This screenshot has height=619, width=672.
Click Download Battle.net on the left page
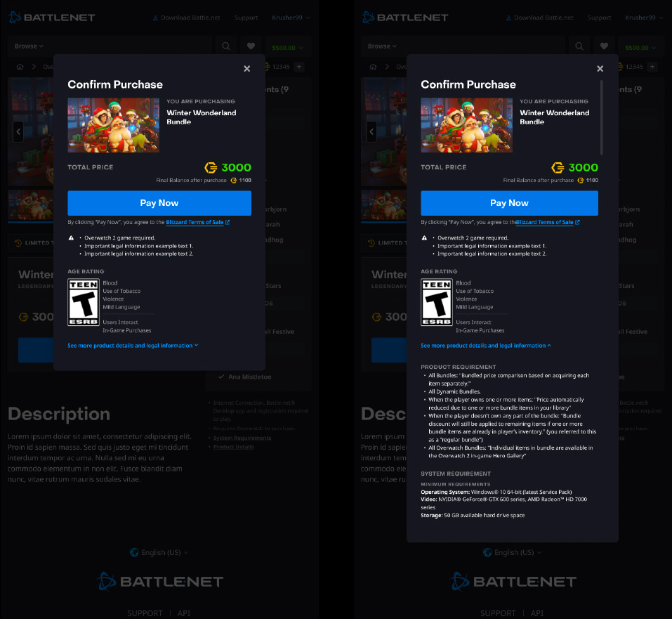pyautogui.click(x=186, y=18)
